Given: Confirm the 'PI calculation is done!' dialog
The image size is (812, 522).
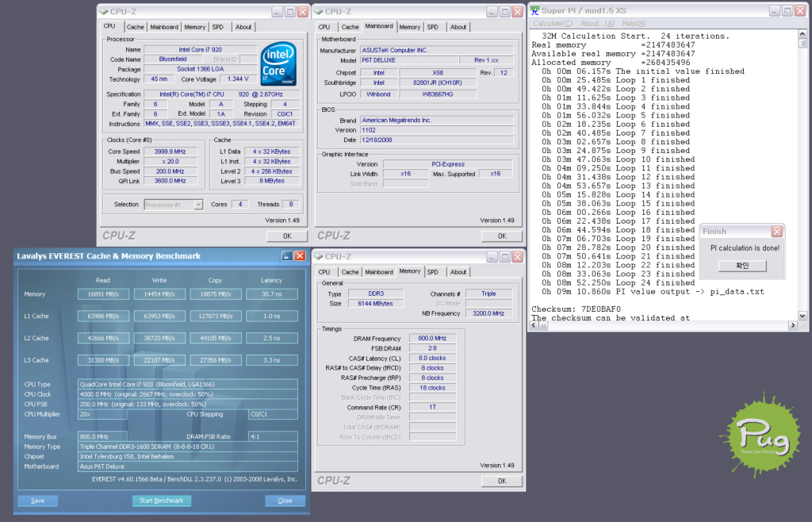Looking at the screenshot, I should (x=742, y=266).
